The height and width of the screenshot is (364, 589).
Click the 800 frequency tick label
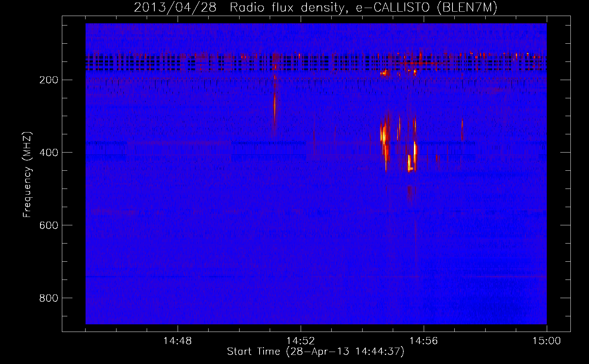(48, 298)
